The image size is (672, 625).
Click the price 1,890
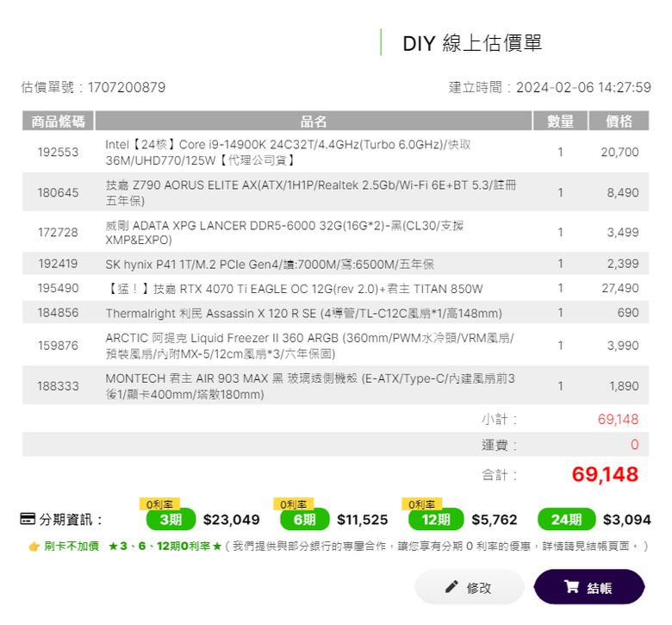tap(624, 386)
